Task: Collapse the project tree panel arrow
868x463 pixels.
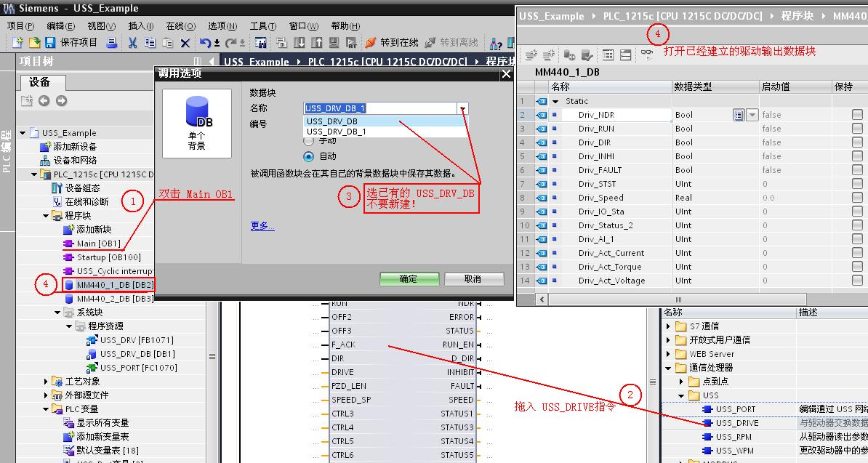Action: 212,61
